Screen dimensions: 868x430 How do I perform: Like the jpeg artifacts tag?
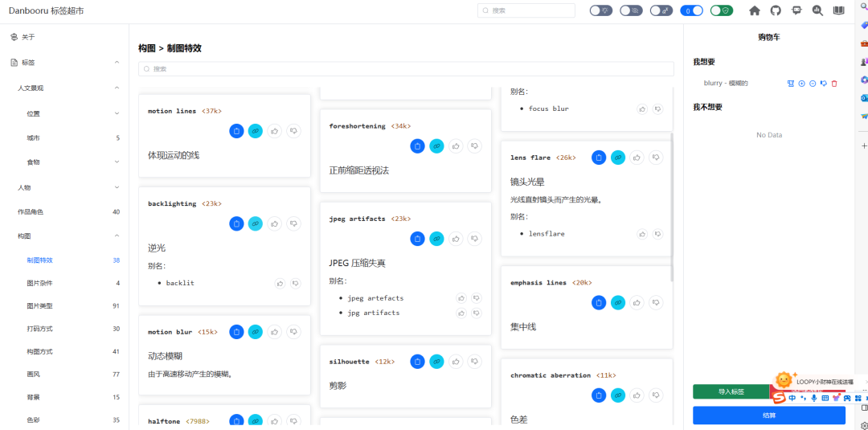pyautogui.click(x=456, y=239)
